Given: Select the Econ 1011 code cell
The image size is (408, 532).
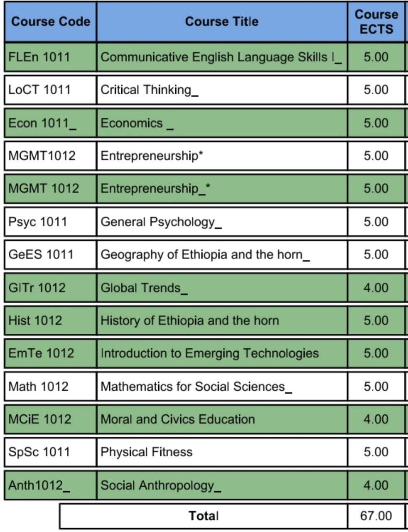Looking at the screenshot, I should pyautogui.click(x=50, y=123).
